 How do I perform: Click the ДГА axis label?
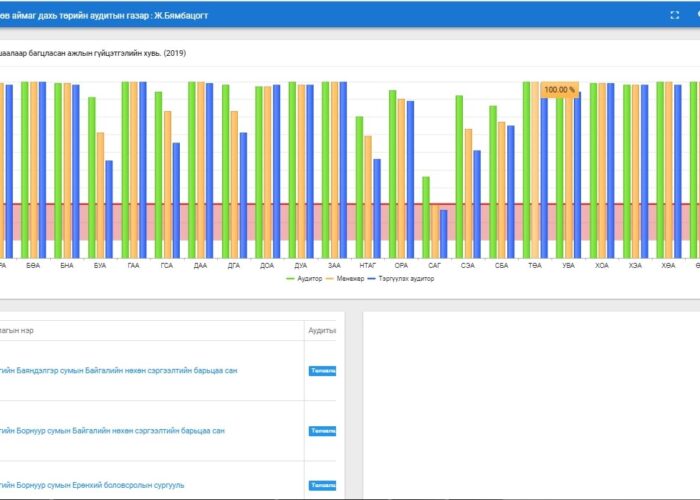[233, 266]
